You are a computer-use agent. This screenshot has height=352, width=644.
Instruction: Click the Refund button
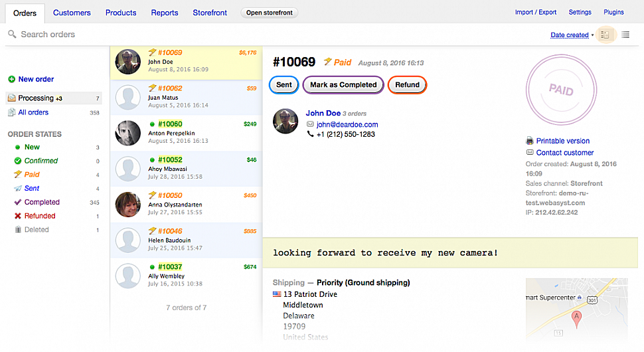click(408, 84)
